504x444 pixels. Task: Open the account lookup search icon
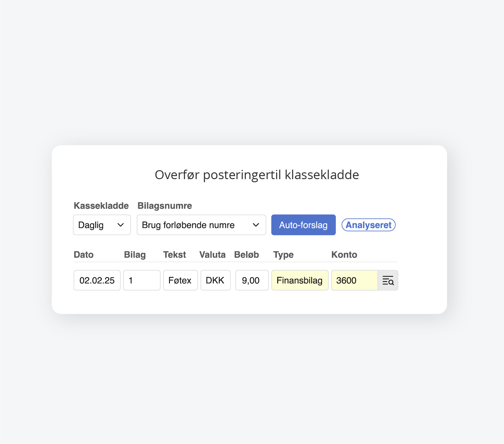pos(388,280)
